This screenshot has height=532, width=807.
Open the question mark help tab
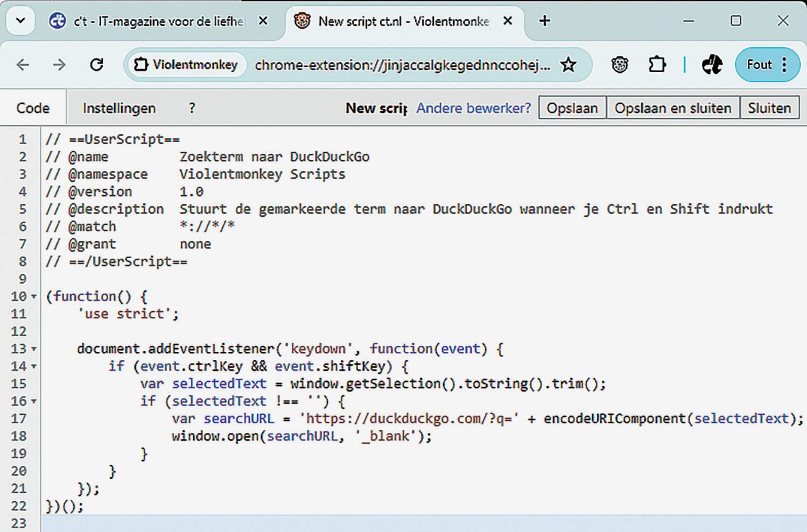pyautogui.click(x=192, y=108)
